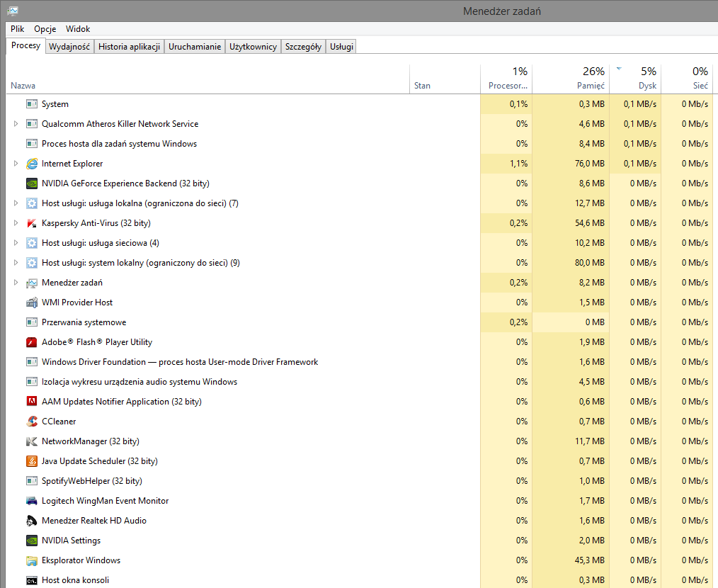The height and width of the screenshot is (588, 718).
Task: Switch to the Wydajność tab
Action: (69, 47)
